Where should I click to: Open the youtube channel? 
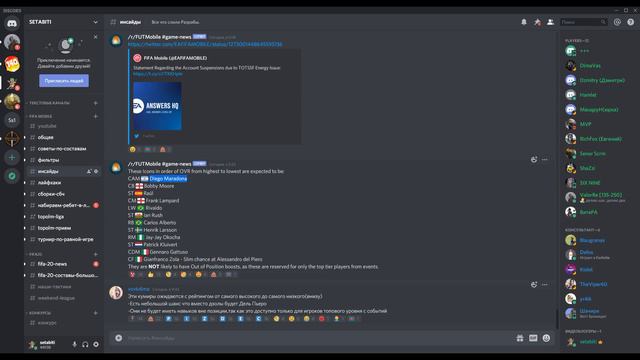[x=64, y=126]
